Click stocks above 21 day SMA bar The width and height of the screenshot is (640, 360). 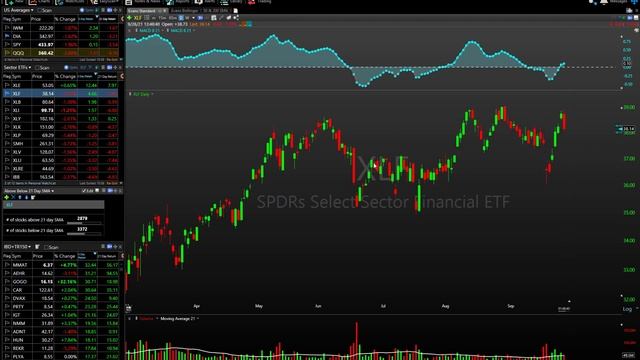coord(84,223)
